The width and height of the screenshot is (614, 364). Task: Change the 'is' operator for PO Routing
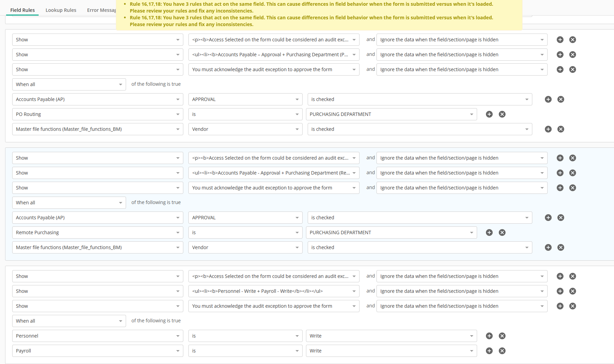coord(245,114)
